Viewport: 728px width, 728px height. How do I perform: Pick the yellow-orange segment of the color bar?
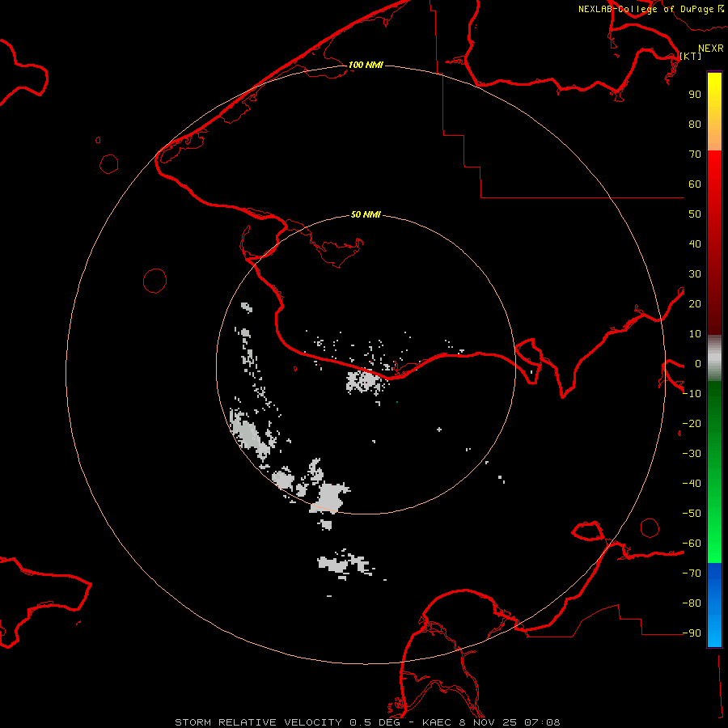click(714, 112)
